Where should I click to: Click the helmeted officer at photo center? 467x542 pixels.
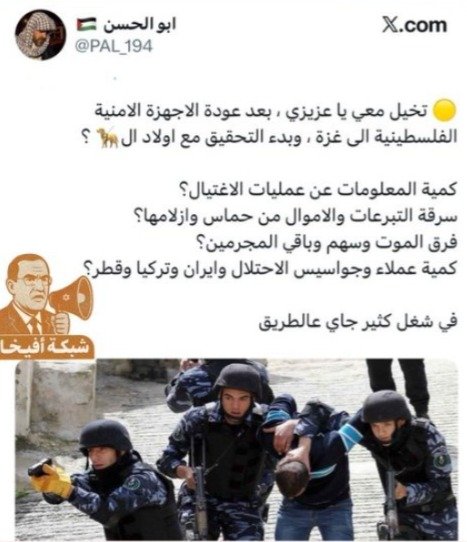click(225, 449)
